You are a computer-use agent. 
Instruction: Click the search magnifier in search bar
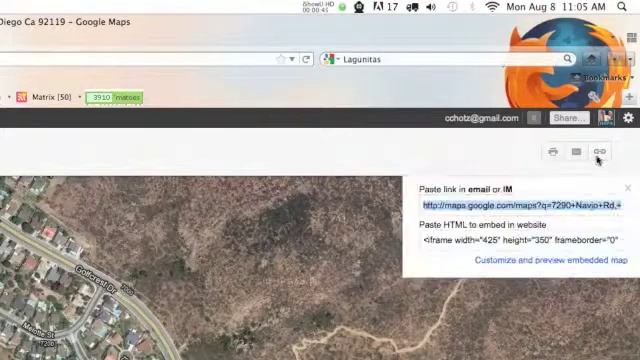pyautogui.click(x=567, y=59)
